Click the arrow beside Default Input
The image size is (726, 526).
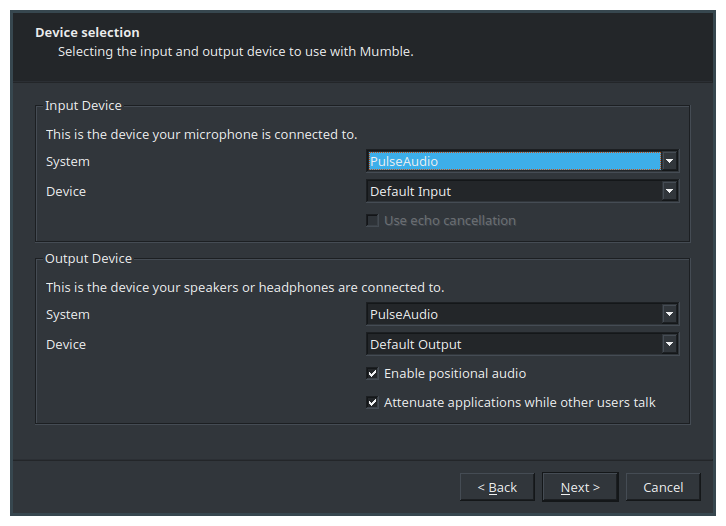pyautogui.click(x=670, y=191)
